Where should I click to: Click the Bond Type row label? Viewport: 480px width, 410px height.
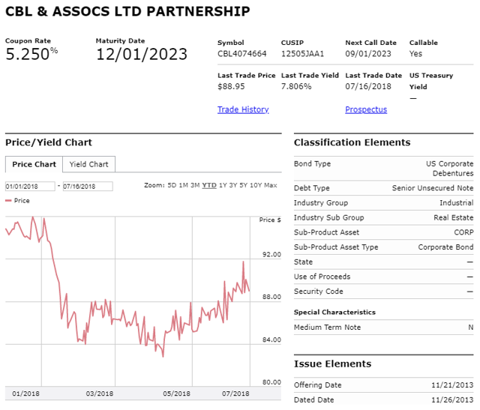(x=312, y=164)
